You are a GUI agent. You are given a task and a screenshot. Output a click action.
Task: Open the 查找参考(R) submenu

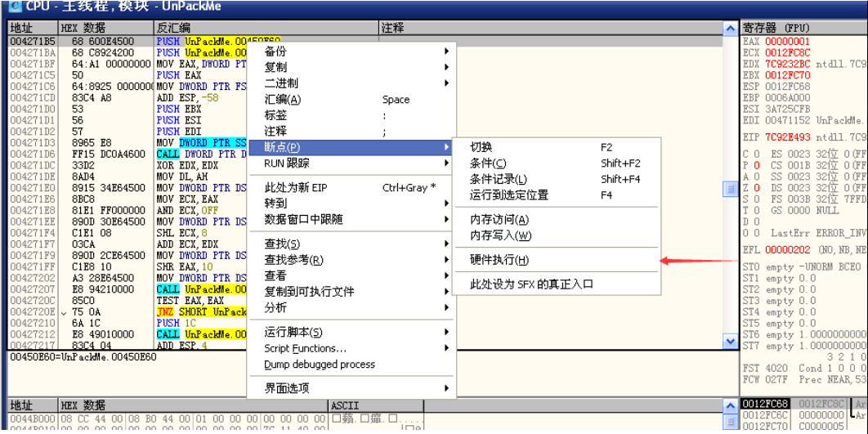(x=351, y=260)
